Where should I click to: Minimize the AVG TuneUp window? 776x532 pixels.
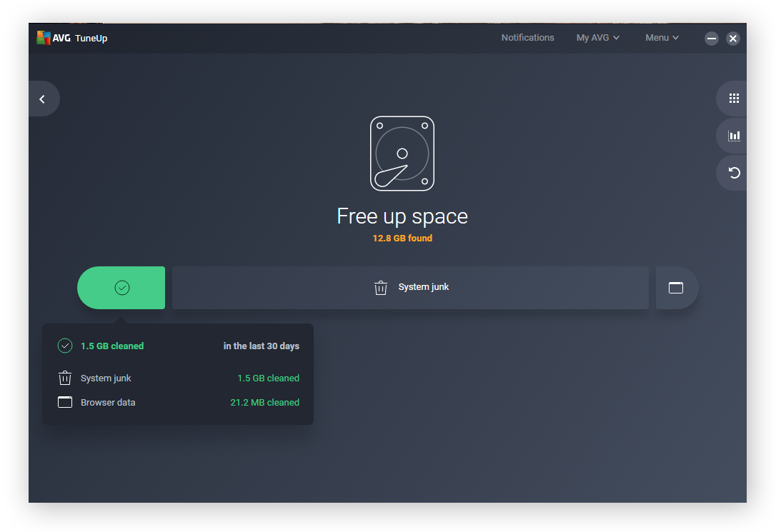(x=711, y=39)
